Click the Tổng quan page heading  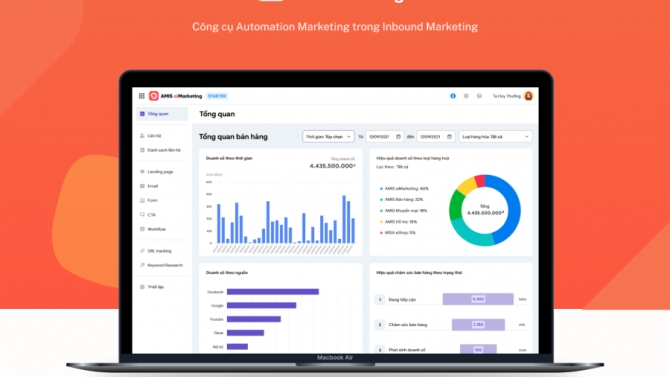click(x=217, y=114)
